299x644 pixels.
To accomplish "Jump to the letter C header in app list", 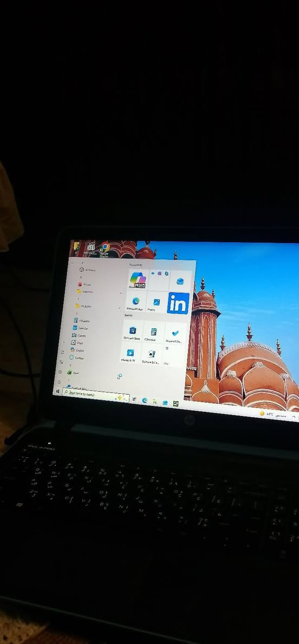I will click(x=77, y=314).
